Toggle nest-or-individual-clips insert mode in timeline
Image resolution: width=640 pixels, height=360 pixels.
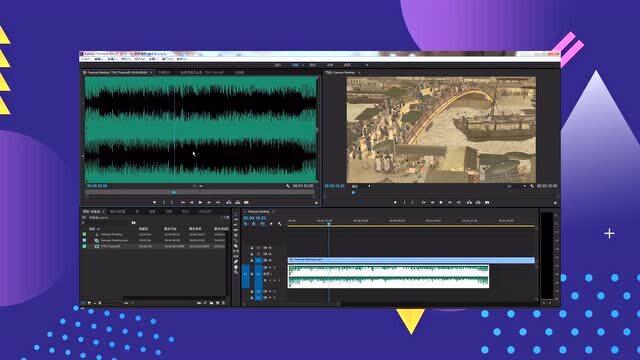[x=246, y=224]
